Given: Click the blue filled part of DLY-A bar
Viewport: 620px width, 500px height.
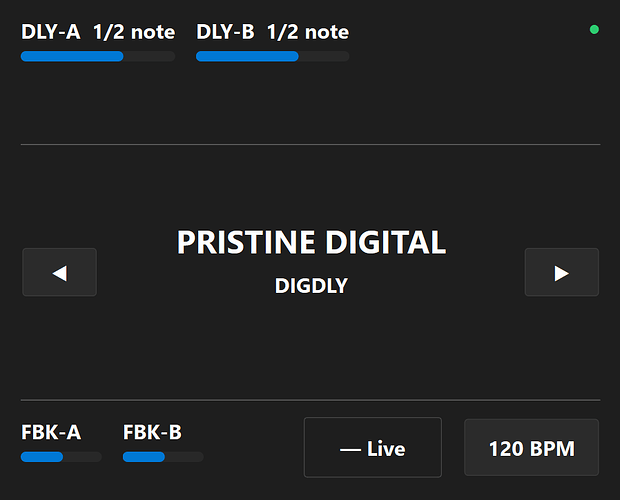Looking at the screenshot, I should [71, 56].
